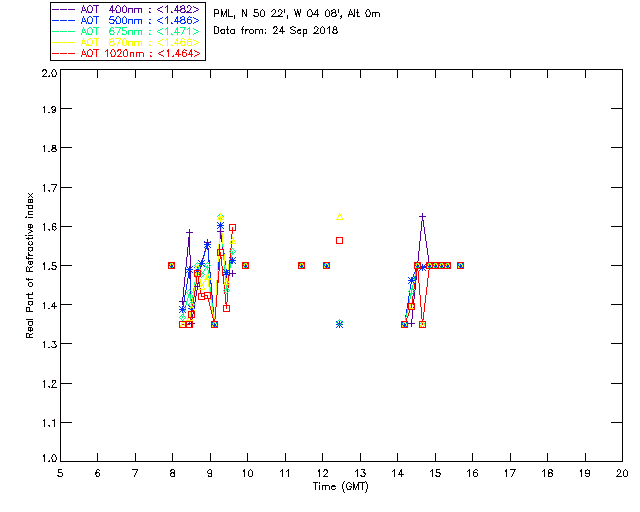Click the AOT 675nm legend entry
This screenshot has height=512, width=640.
pyautogui.click(x=126, y=31)
